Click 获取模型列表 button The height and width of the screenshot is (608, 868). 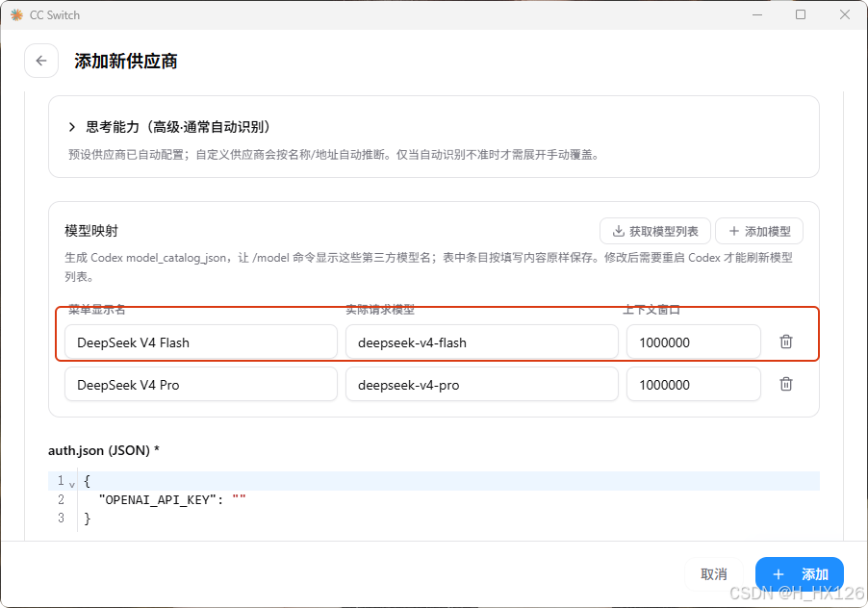tap(655, 231)
